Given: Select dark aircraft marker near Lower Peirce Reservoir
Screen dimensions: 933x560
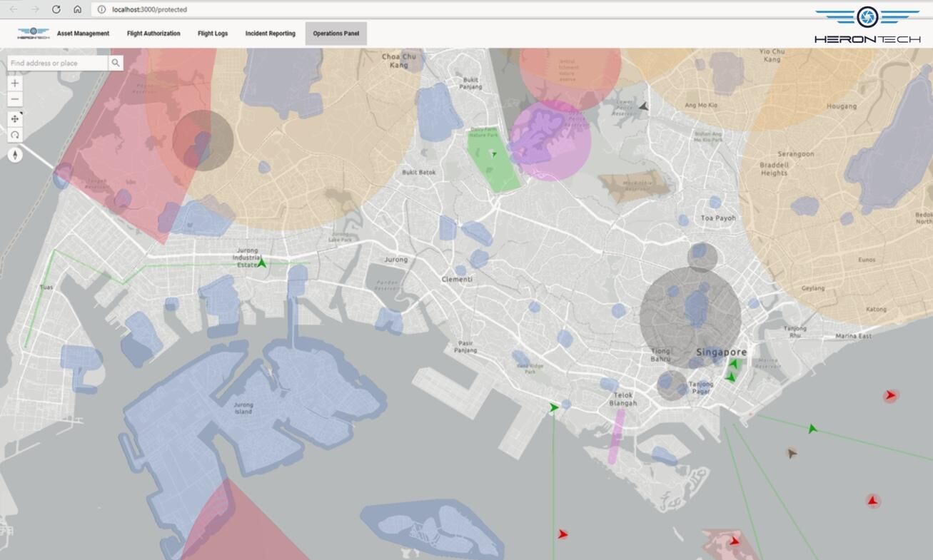Looking at the screenshot, I should (x=644, y=106).
